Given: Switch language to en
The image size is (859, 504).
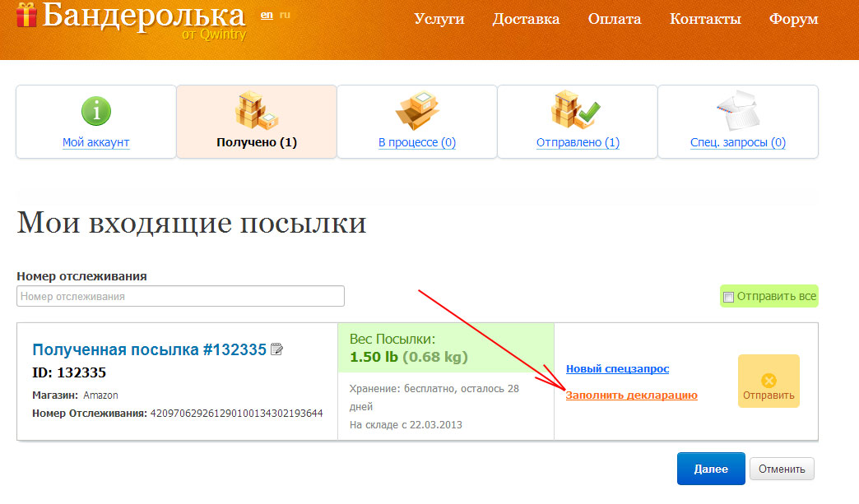Looking at the screenshot, I should tap(266, 15).
